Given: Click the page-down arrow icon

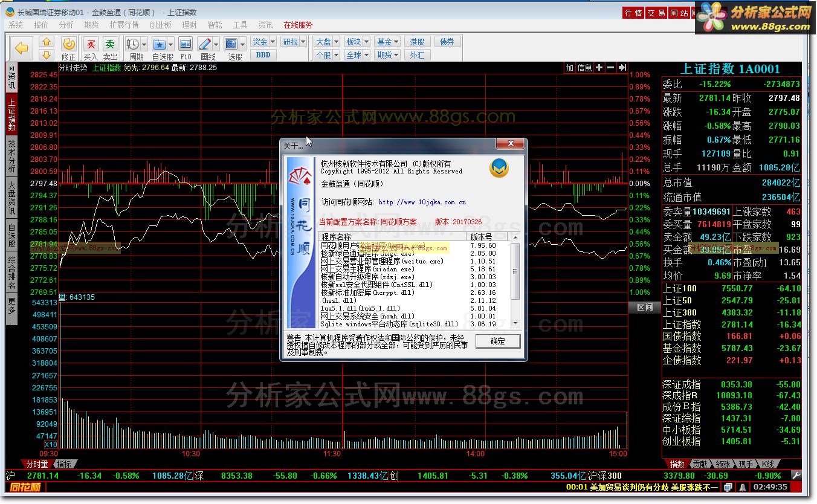Looking at the screenshot, I should tap(47, 55).
